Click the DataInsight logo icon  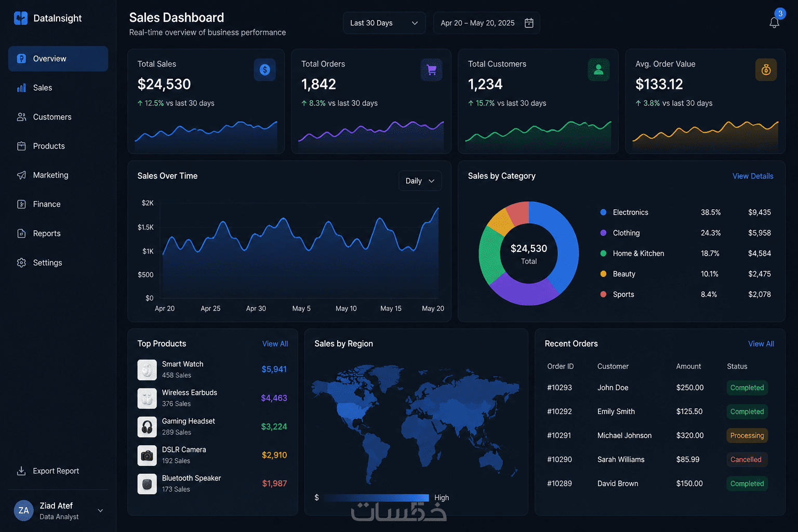pos(21,18)
